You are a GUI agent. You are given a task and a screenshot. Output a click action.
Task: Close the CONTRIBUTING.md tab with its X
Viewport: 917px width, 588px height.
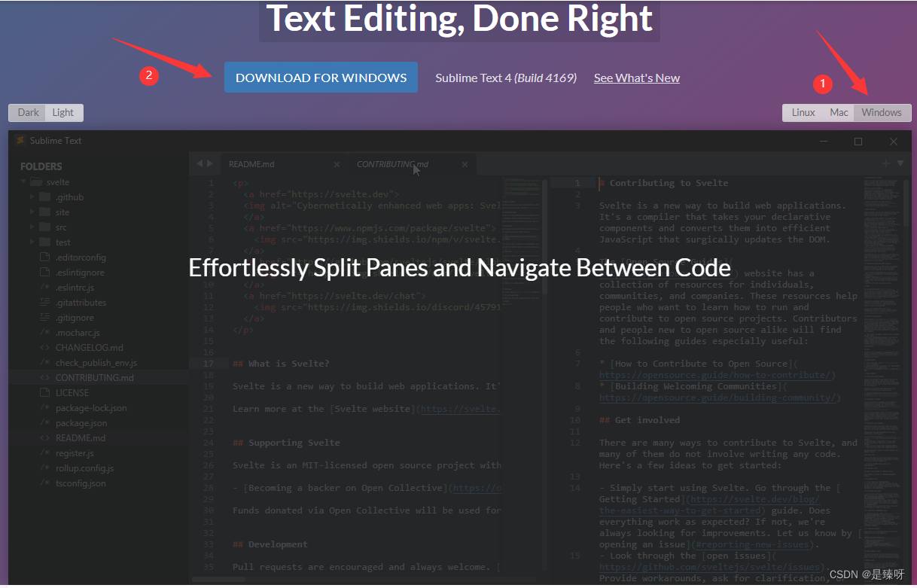(x=465, y=164)
